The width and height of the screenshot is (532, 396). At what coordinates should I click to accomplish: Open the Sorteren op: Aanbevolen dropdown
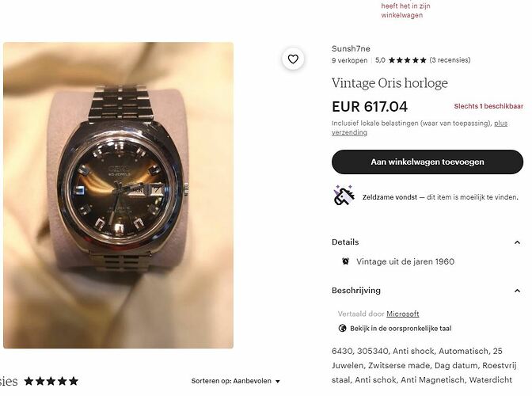[x=236, y=381]
